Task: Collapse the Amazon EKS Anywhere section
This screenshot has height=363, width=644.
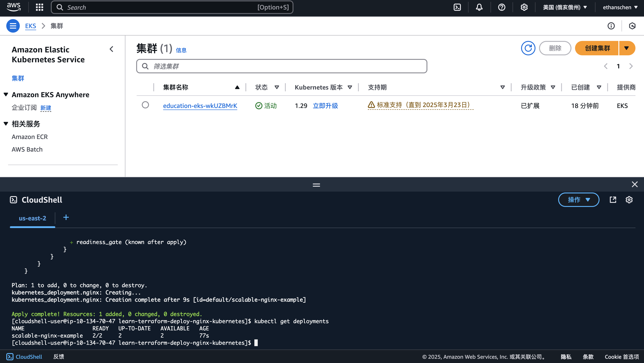Action: point(6,94)
